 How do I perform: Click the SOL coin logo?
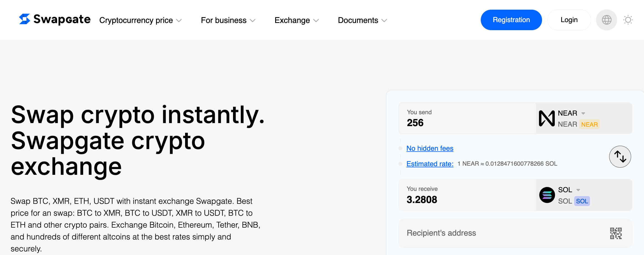[547, 195]
